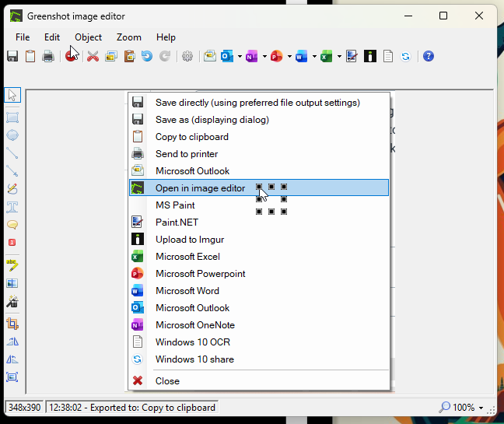Image resolution: width=504 pixels, height=424 pixels.
Task: Select the Draw line tool
Action: [12, 153]
